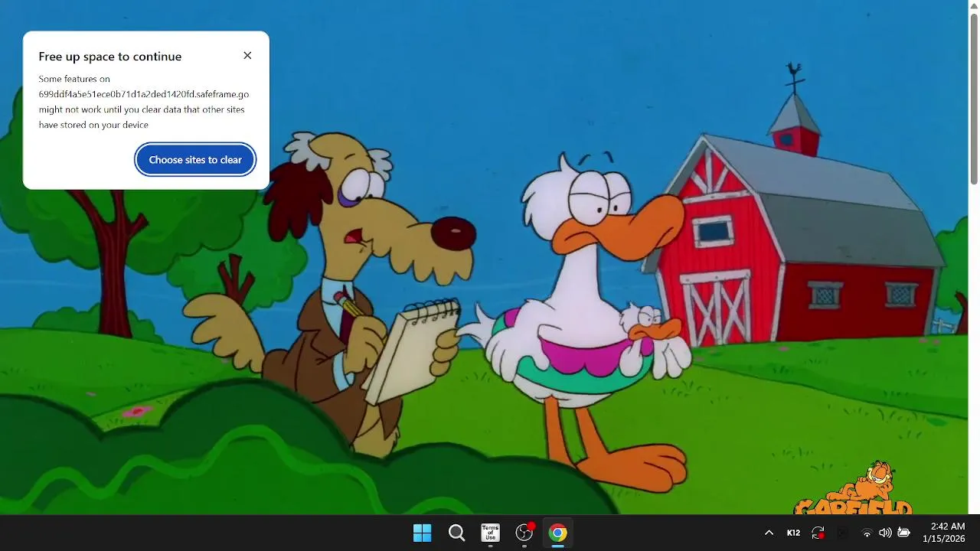
Task: Click the scrollbar up arrow
Action: pyautogui.click(x=974, y=5)
